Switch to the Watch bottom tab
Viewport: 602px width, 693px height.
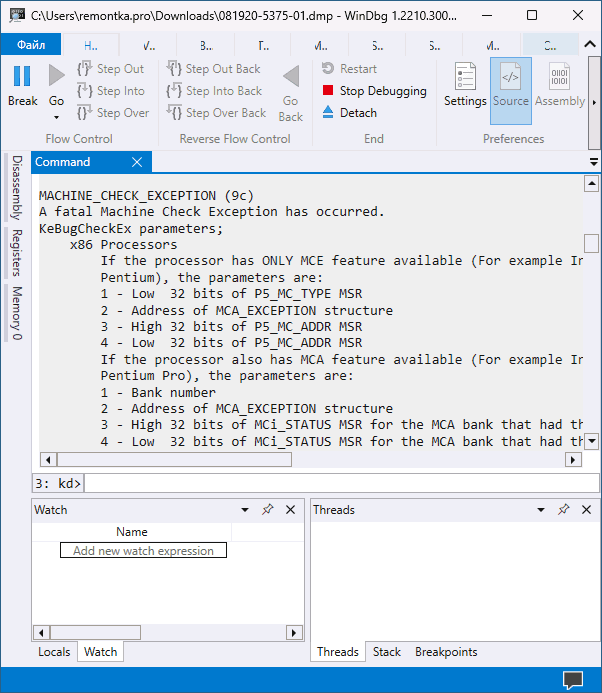(100, 652)
